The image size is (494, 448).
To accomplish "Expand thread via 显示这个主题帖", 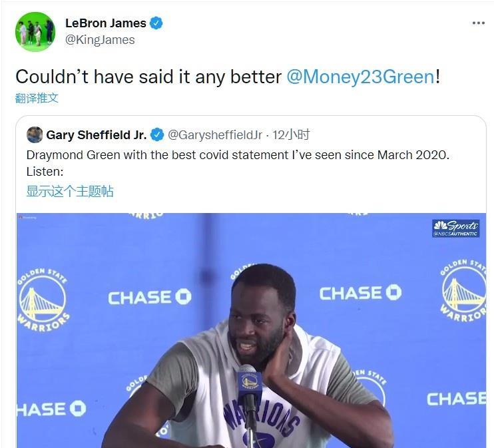I will (x=70, y=191).
